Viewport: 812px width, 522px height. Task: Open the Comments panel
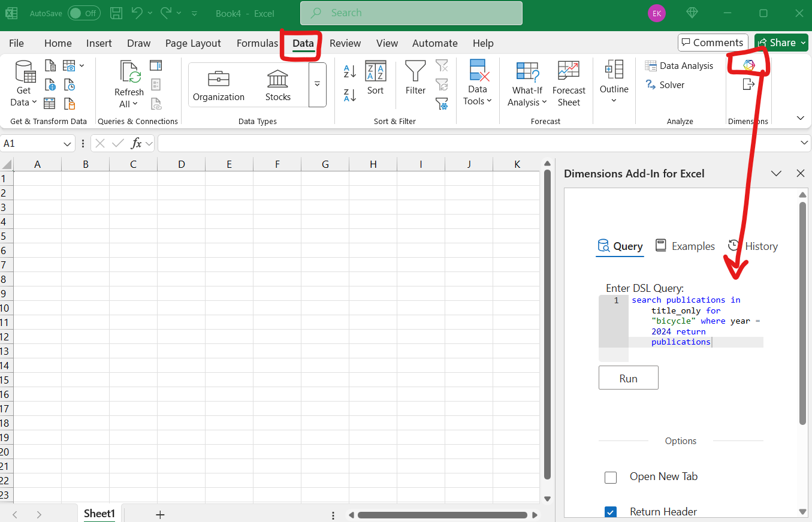(x=713, y=43)
